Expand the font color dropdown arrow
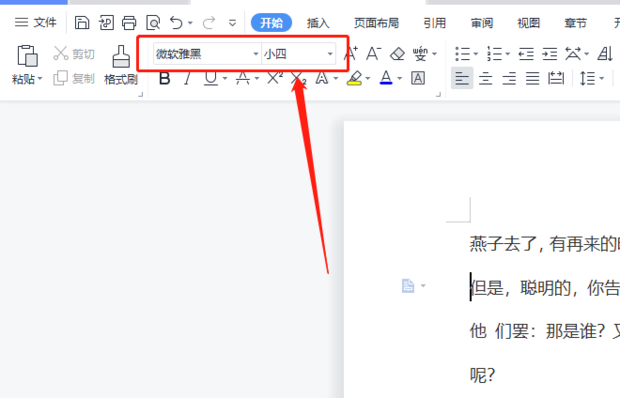620x398 pixels. (x=400, y=79)
